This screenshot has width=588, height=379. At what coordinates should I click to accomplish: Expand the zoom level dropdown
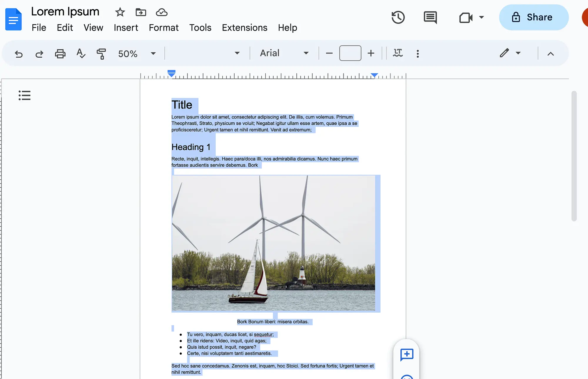click(153, 53)
